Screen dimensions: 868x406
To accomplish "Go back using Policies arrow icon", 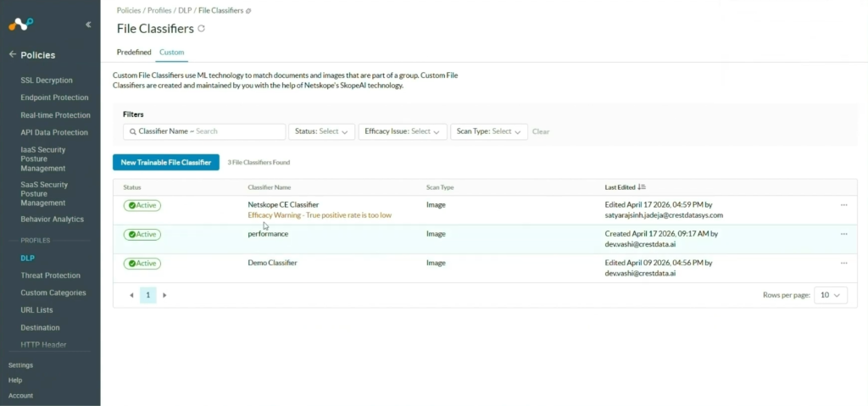I will pos(12,55).
